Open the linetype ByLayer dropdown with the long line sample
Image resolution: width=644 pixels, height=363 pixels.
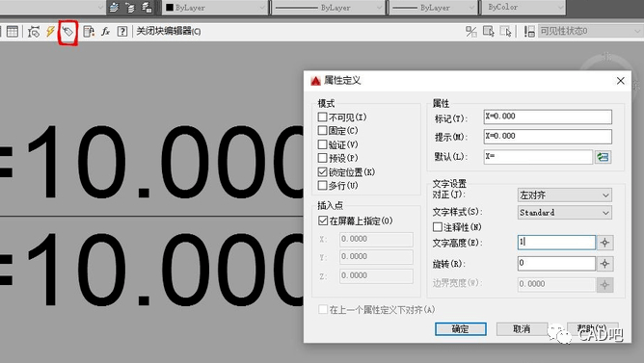328,8
